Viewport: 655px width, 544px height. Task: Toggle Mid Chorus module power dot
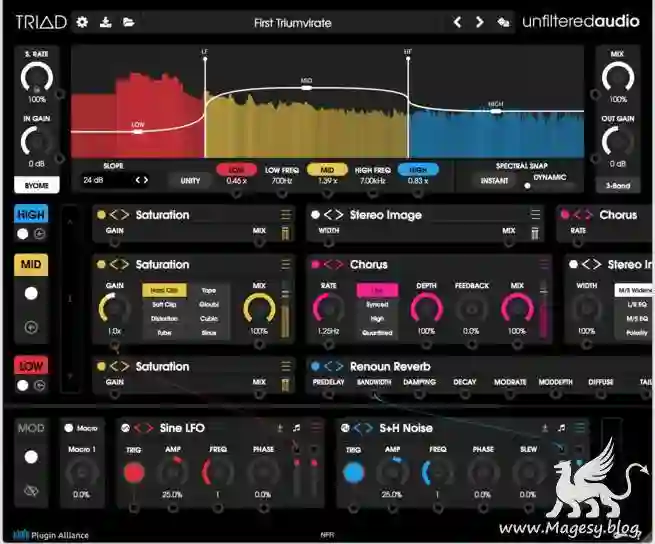pos(315,264)
